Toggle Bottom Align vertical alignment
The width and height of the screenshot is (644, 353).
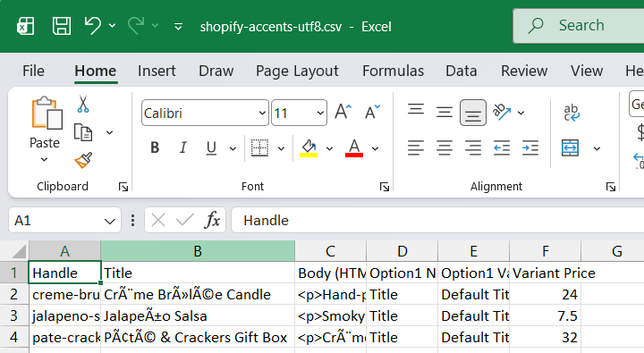[x=473, y=113]
